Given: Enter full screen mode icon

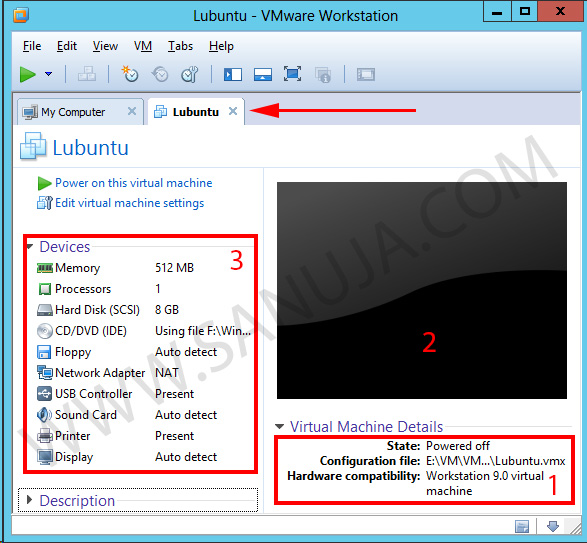Looking at the screenshot, I should tap(292, 74).
